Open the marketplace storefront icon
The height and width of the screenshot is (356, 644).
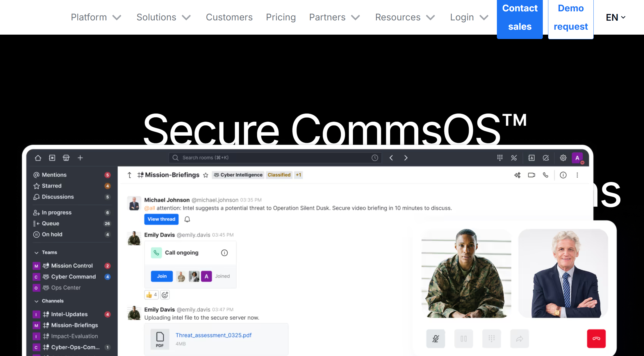click(x=66, y=158)
